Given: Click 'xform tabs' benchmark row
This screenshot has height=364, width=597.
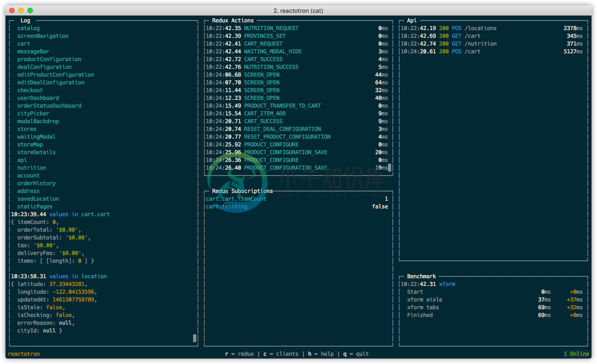Looking at the screenshot, I should (x=495, y=307).
